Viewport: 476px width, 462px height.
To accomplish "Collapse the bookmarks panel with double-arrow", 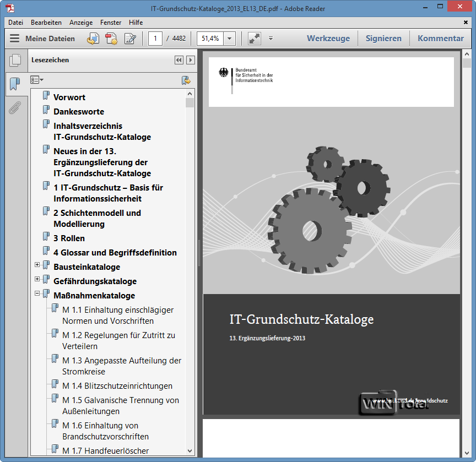I will tap(179, 60).
